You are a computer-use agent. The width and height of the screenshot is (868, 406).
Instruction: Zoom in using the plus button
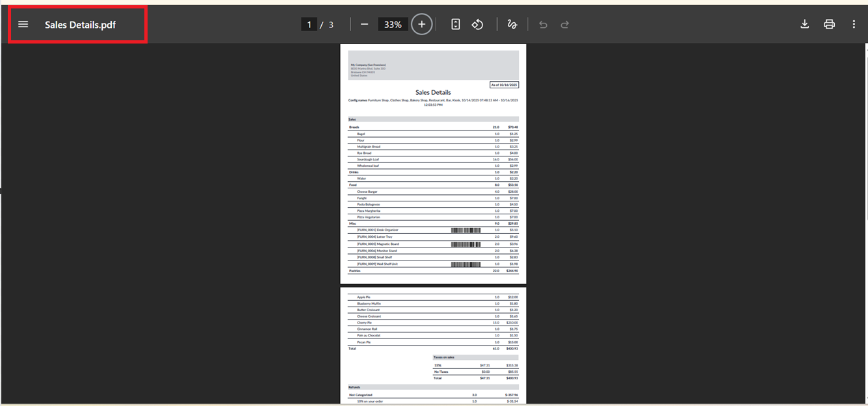pyautogui.click(x=421, y=25)
